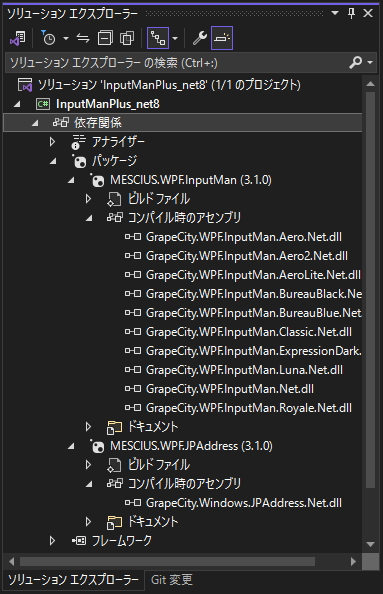Click icon of GrapeCity.WPF.InputMan.Royale.Net.dll
Image resolution: width=383 pixels, height=594 pixels.
pyautogui.click(x=133, y=408)
